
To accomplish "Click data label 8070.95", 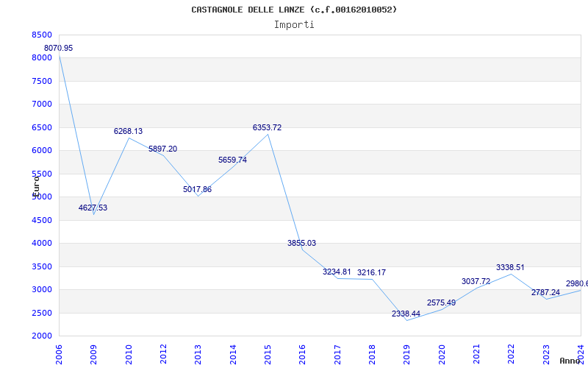I will (x=59, y=48).
